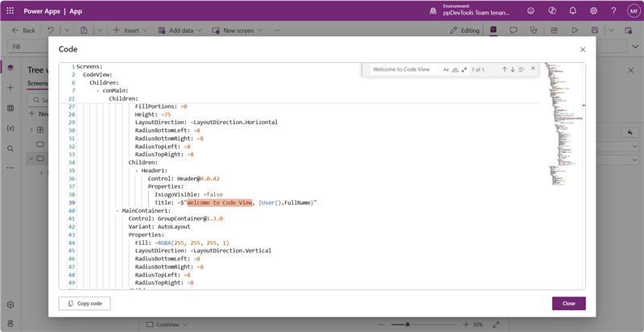Open the Comments icon in the command bar
The height and width of the screenshot is (332, 644).
[514, 31]
